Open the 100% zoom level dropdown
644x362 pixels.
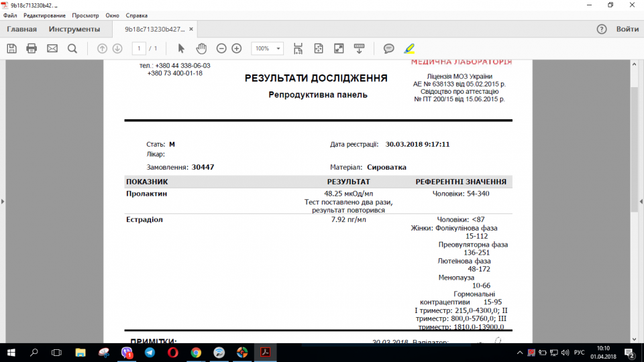[267, 48]
